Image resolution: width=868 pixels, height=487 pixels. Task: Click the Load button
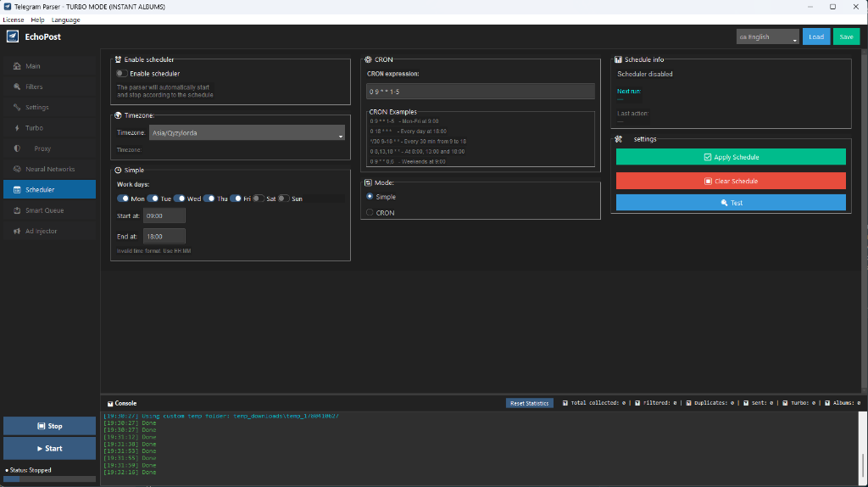(x=816, y=36)
